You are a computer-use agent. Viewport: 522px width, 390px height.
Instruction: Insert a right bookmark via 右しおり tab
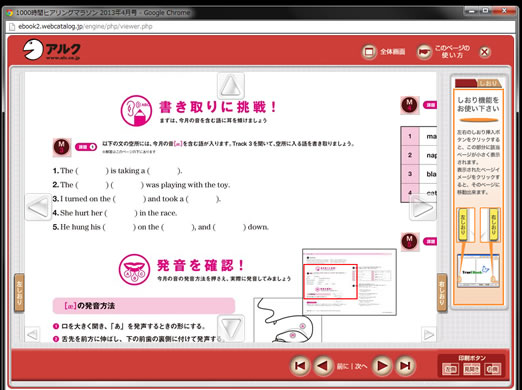tap(442, 293)
